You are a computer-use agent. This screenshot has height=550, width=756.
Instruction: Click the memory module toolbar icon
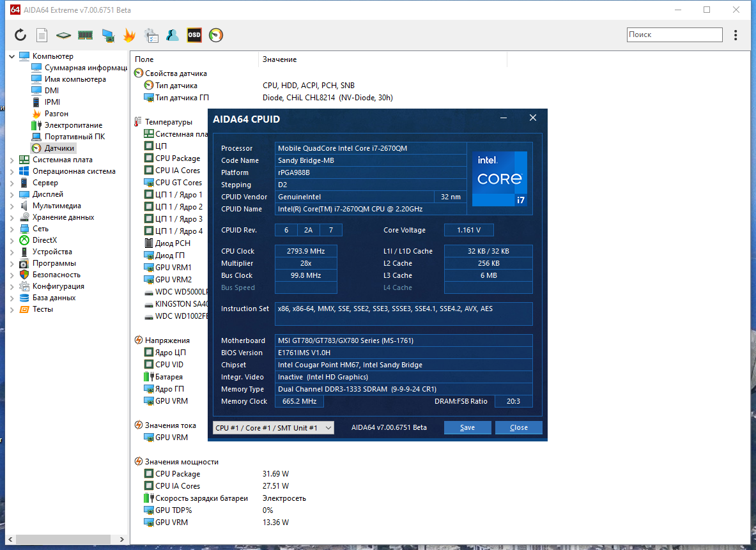(x=86, y=34)
